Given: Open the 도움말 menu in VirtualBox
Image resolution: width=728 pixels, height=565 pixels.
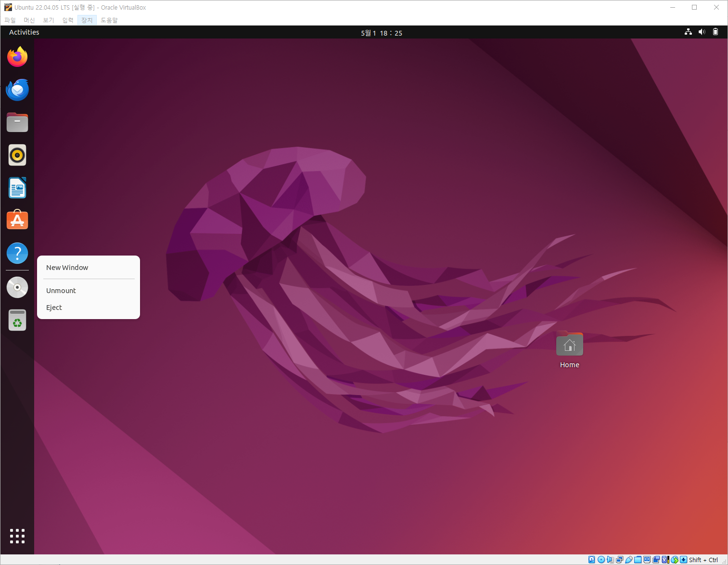Looking at the screenshot, I should click(x=109, y=20).
